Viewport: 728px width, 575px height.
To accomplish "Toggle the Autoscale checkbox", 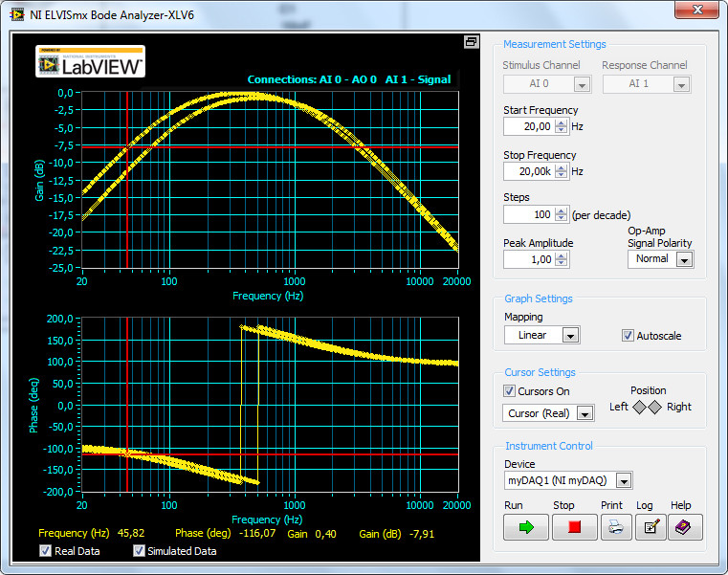I will [x=628, y=336].
